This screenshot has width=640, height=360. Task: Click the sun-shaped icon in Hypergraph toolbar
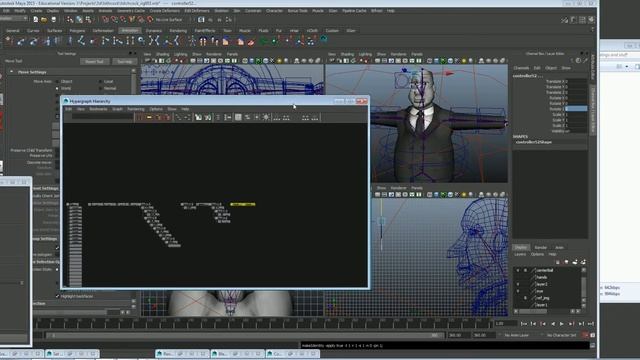point(266,118)
